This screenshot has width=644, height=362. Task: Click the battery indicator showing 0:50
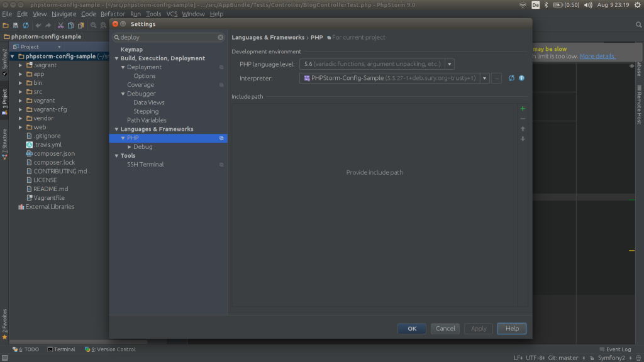tap(567, 5)
